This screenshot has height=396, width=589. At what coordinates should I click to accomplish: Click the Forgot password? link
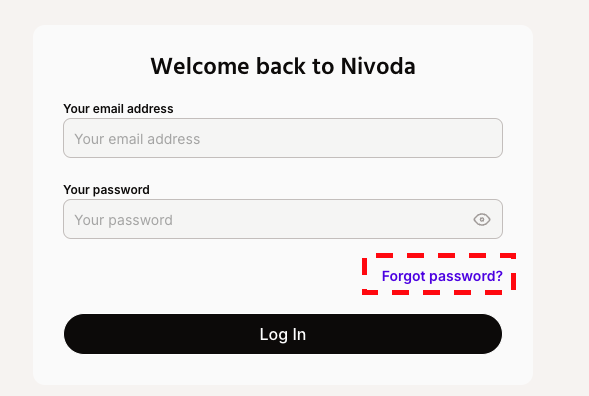[x=442, y=276]
